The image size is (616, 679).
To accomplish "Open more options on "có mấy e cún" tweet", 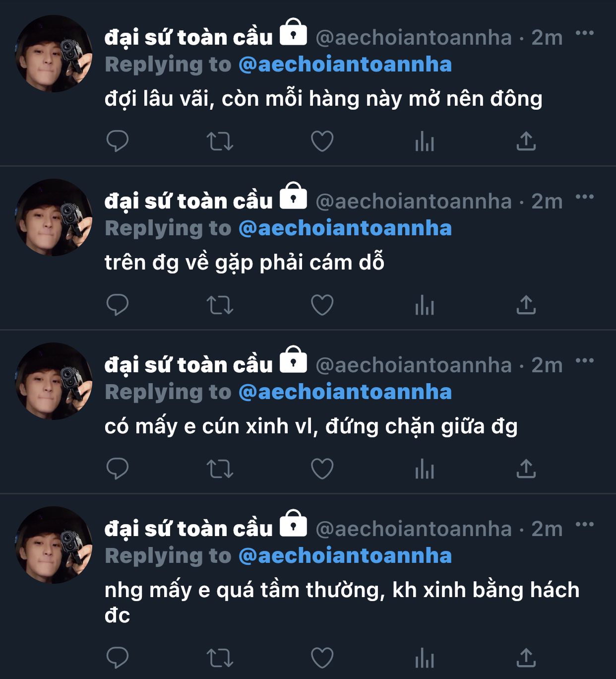I will point(585,361).
